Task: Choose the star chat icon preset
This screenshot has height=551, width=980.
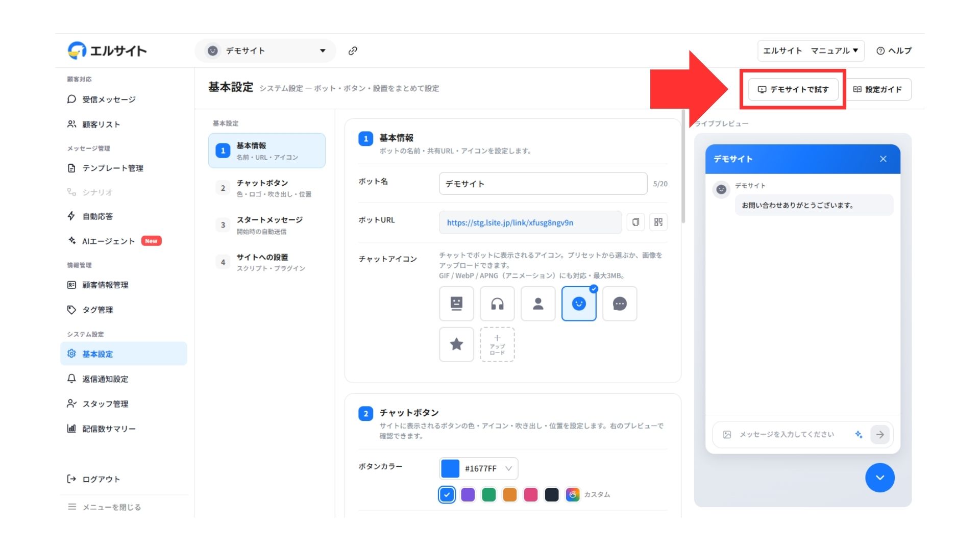Action: [x=456, y=344]
